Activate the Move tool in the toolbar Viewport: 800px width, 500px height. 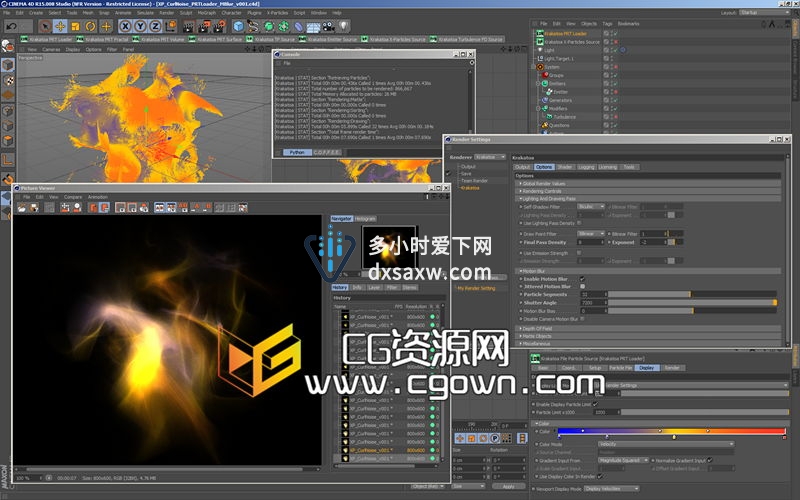point(60,26)
